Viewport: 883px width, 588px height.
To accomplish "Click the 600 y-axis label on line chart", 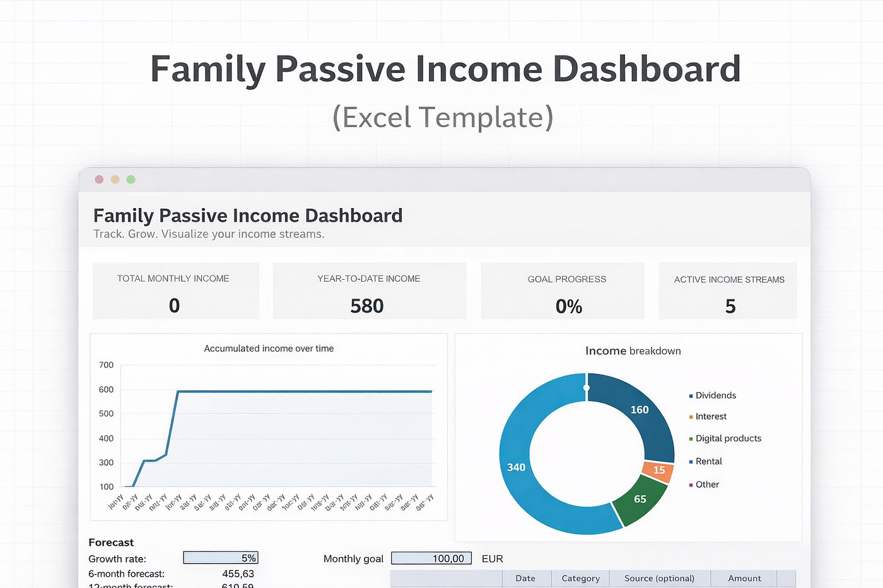I will (x=106, y=390).
